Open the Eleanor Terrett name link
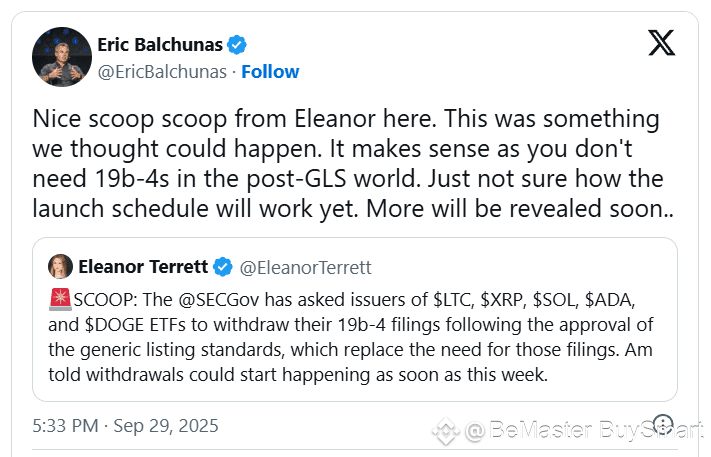 pyautogui.click(x=143, y=267)
